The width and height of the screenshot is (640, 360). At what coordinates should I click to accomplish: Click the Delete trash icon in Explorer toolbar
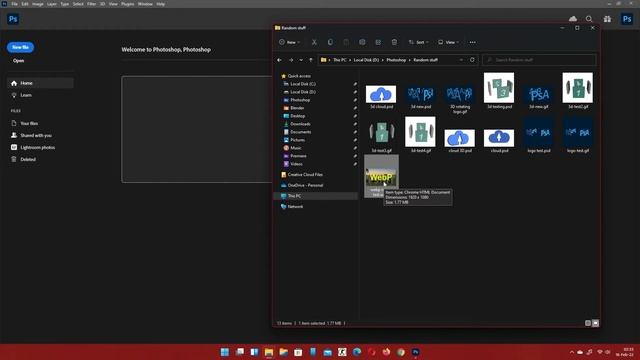pos(394,42)
